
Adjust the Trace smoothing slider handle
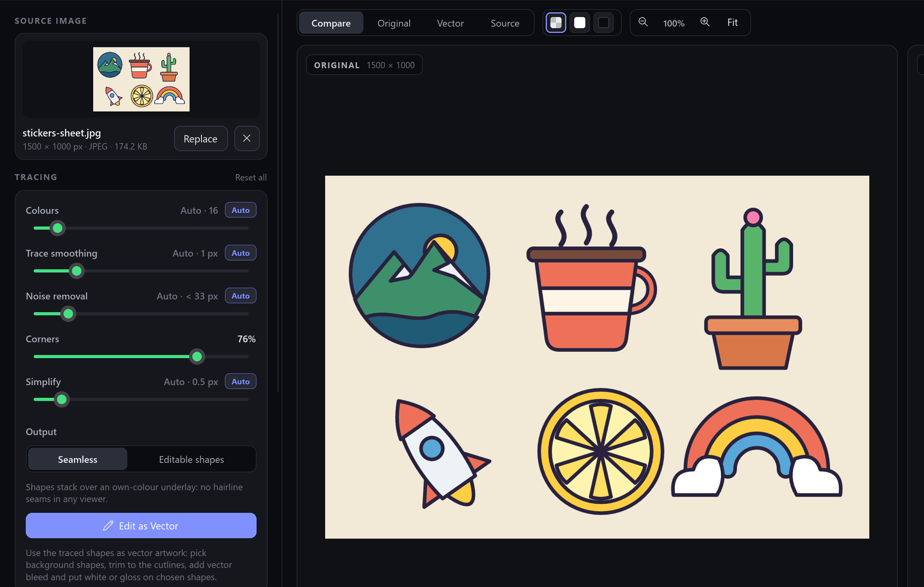coord(77,271)
